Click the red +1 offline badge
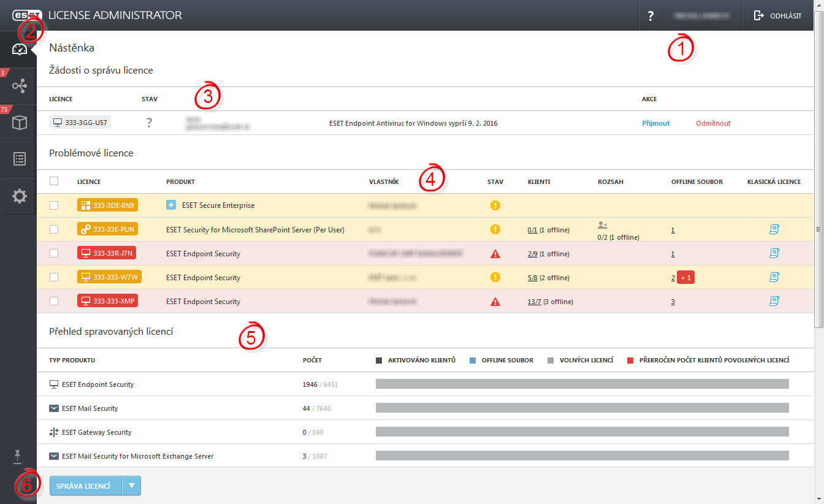The width and height of the screenshot is (824, 504). click(x=685, y=278)
